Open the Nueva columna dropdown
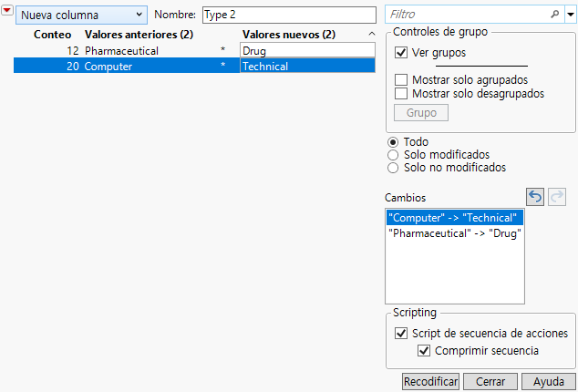 click(80, 15)
